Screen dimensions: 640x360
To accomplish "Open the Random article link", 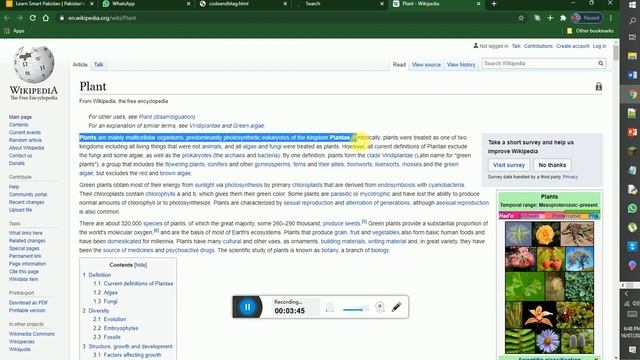I will (25, 140).
